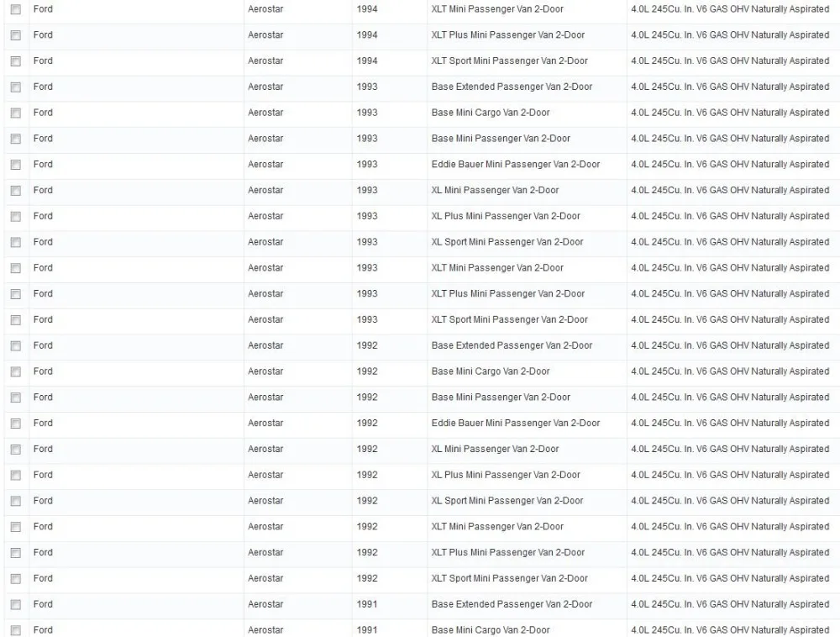Viewport: 840px width, 637px height.
Task: Click engine description in 1993 XL Plus Mini row
Action: (730, 217)
